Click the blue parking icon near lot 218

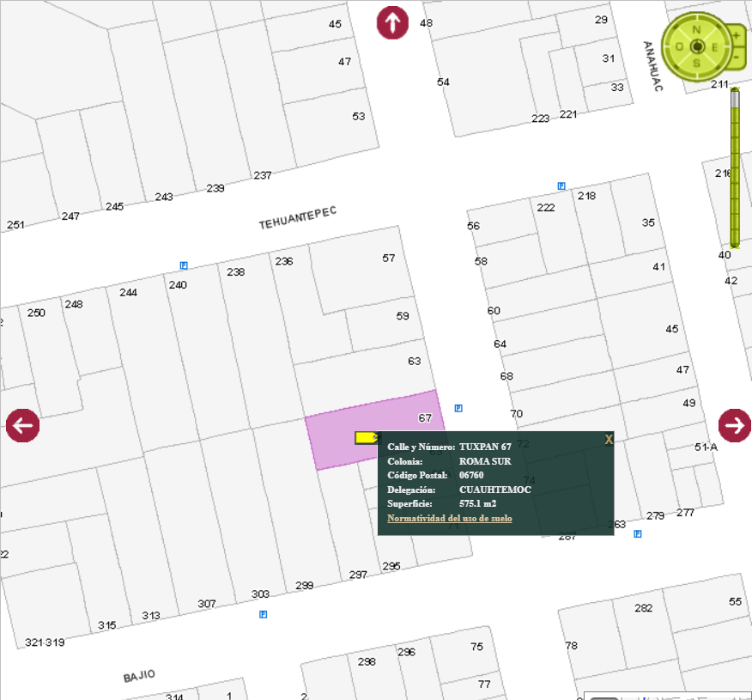(x=561, y=186)
